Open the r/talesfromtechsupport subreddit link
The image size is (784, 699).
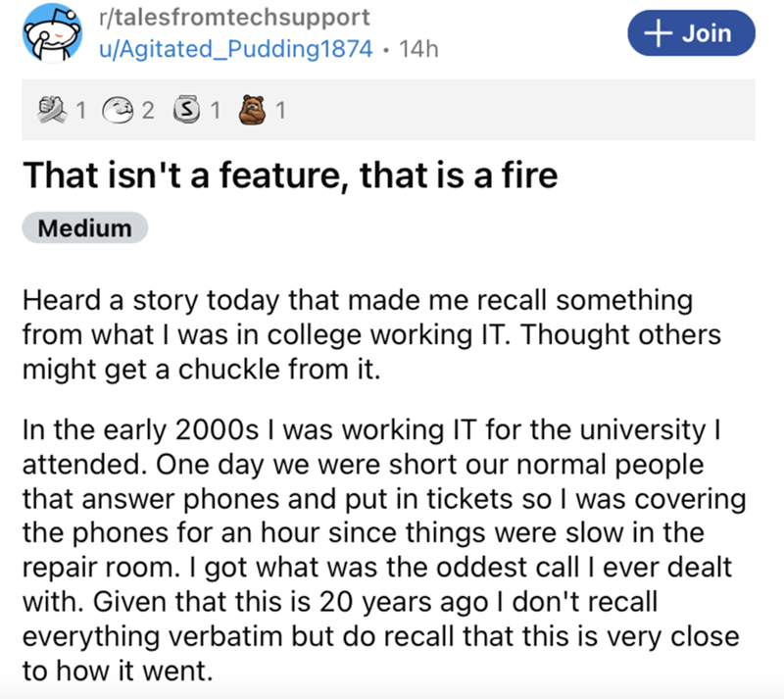[235, 18]
